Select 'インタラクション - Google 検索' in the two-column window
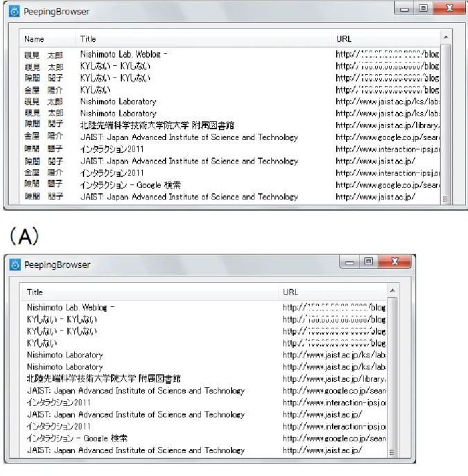This screenshot has width=468, height=476. coord(77,438)
